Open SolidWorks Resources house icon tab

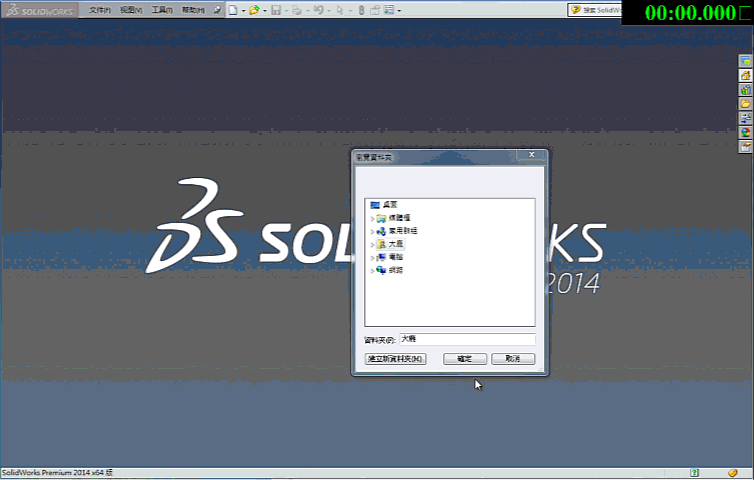click(x=745, y=76)
